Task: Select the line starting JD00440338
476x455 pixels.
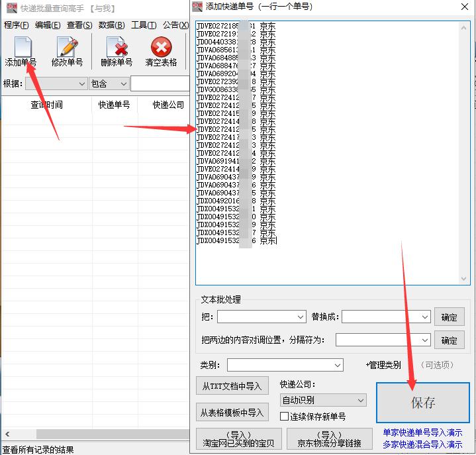Action: tap(236, 42)
